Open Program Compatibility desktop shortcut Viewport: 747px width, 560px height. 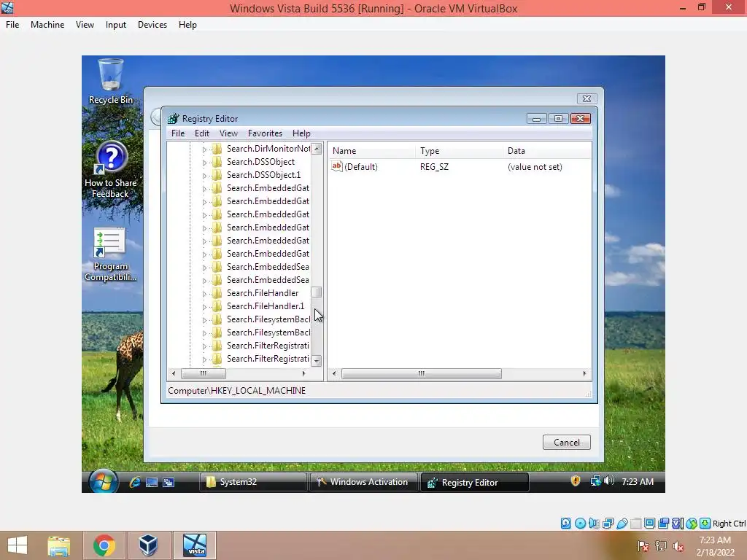pos(111,254)
